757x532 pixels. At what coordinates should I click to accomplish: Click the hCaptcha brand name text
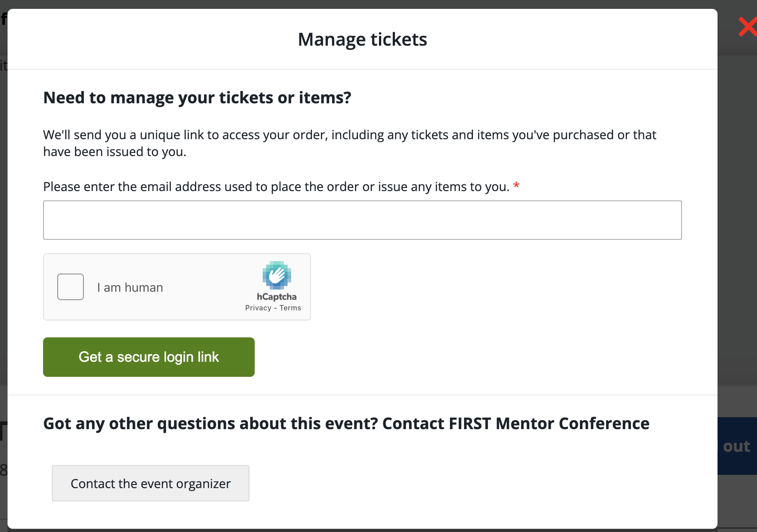(x=276, y=297)
